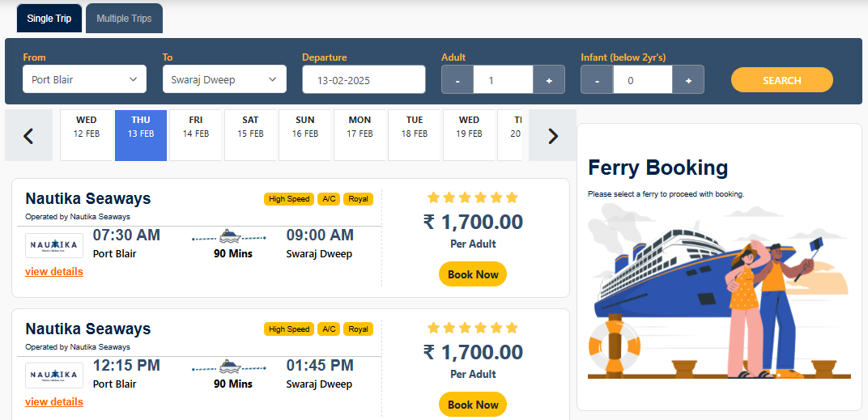Book Now the 07:30 AM ferry
Image resolution: width=868 pixels, height=420 pixels.
473,274
